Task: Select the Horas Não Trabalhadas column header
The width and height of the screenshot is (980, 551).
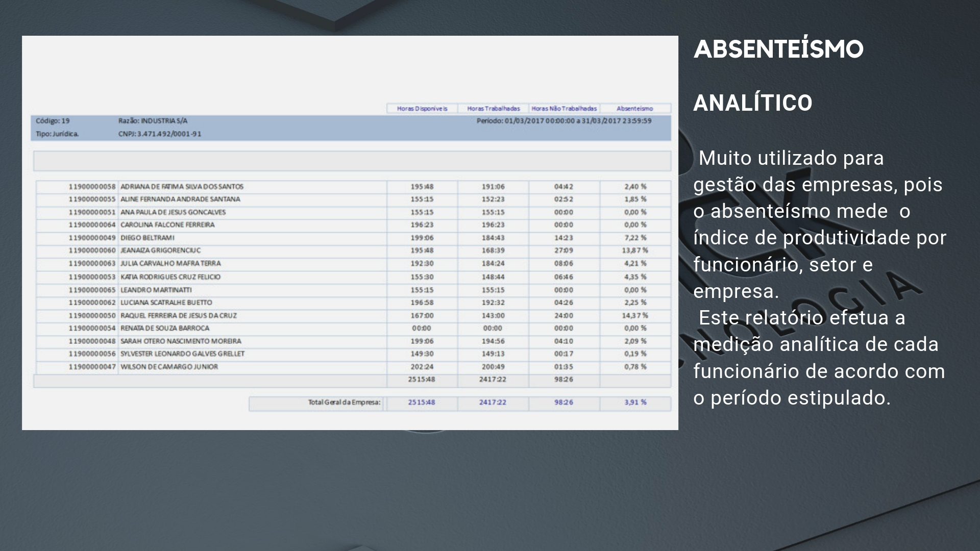Action: [x=564, y=109]
